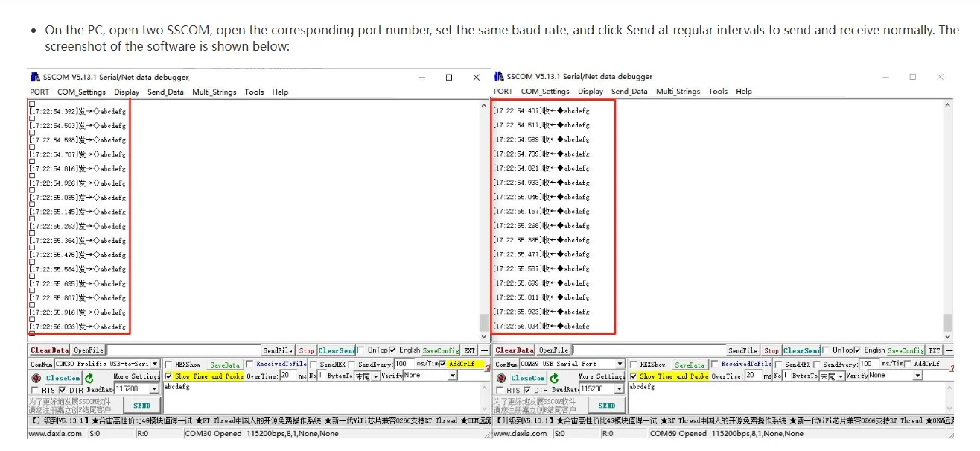This screenshot has height=451, width=980.
Task: Click the ClearData button in the COM69 window
Action: [x=515, y=350]
